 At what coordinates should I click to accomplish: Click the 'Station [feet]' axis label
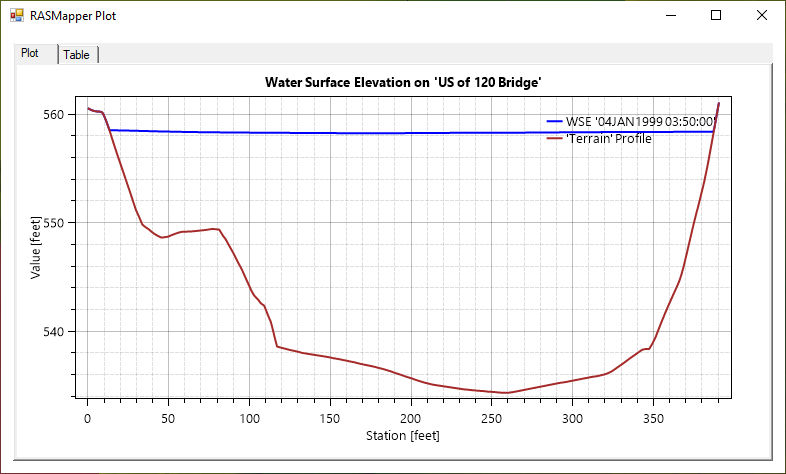pos(403,436)
